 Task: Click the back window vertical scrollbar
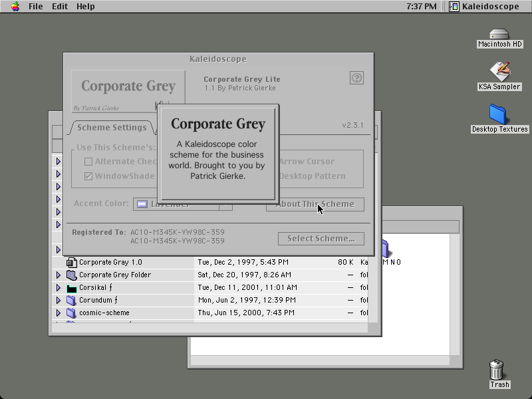(x=455, y=295)
